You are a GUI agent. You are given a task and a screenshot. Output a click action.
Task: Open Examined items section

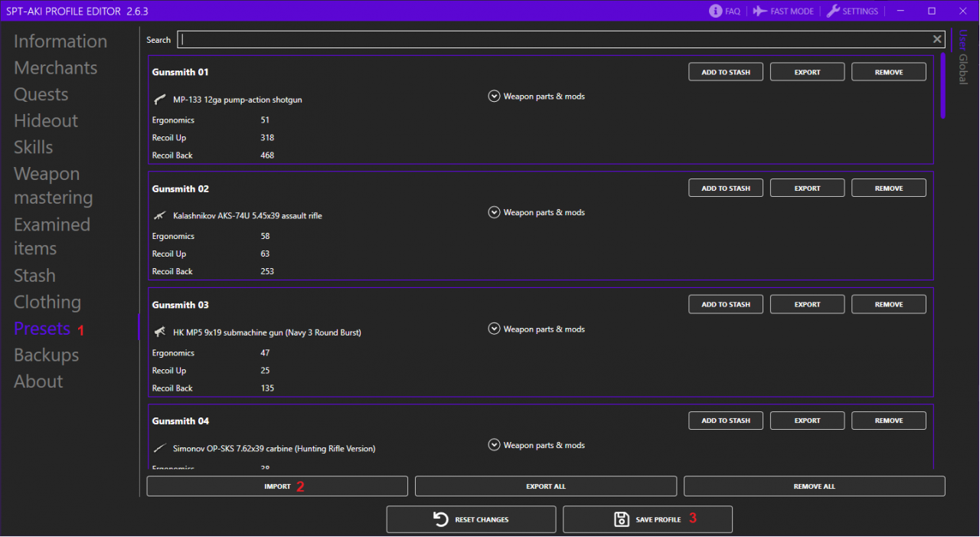pyautogui.click(x=52, y=237)
